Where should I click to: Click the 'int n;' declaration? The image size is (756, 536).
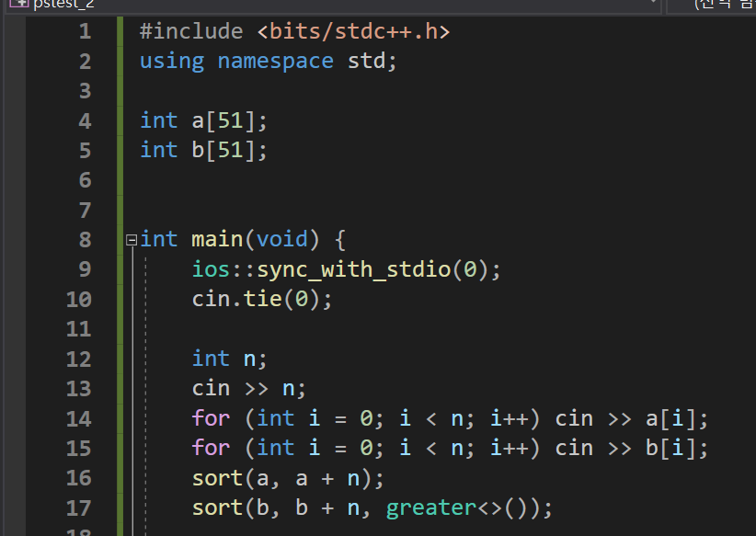(229, 359)
